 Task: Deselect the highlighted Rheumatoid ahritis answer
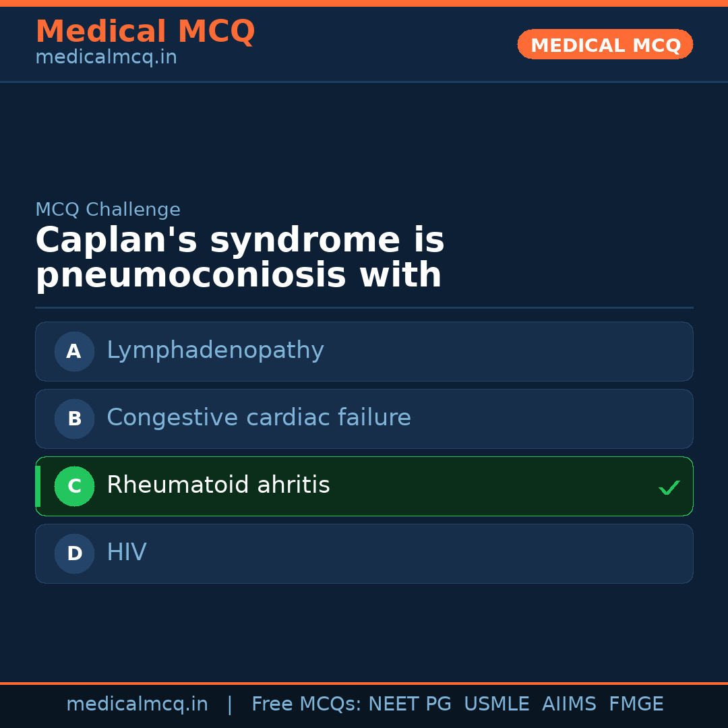(364, 486)
